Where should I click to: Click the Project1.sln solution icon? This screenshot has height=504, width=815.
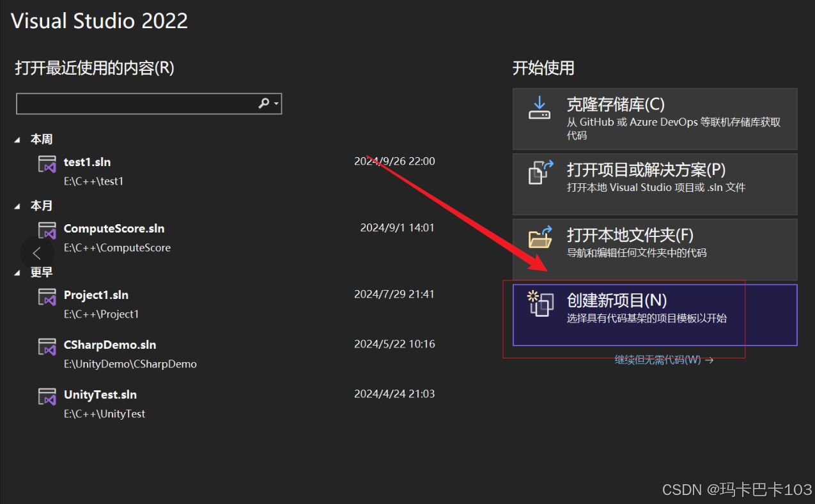[x=47, y=297]
